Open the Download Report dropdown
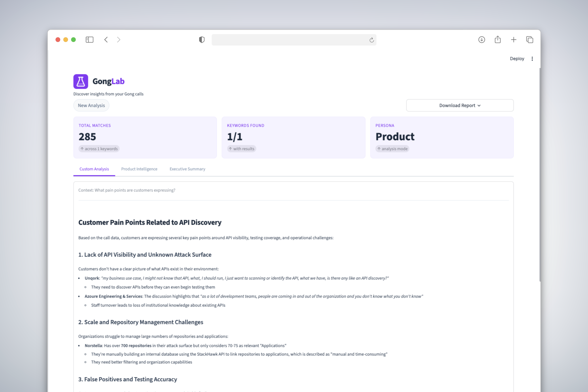This screenshot has width=588, height=392. click(x=460, y=105)
